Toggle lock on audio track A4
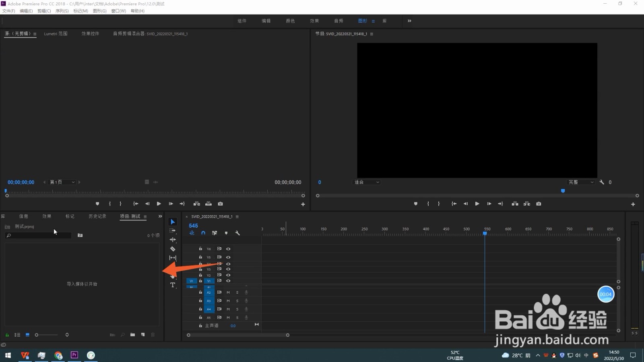Image resolution: width=644 pixels, height=362 pixels. pos(200,309)
